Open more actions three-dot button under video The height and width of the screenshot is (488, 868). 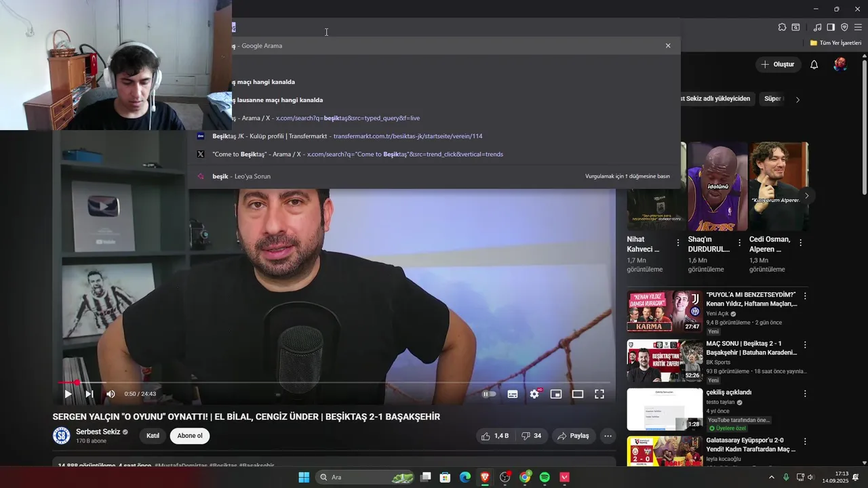click(x=608, y=436)
